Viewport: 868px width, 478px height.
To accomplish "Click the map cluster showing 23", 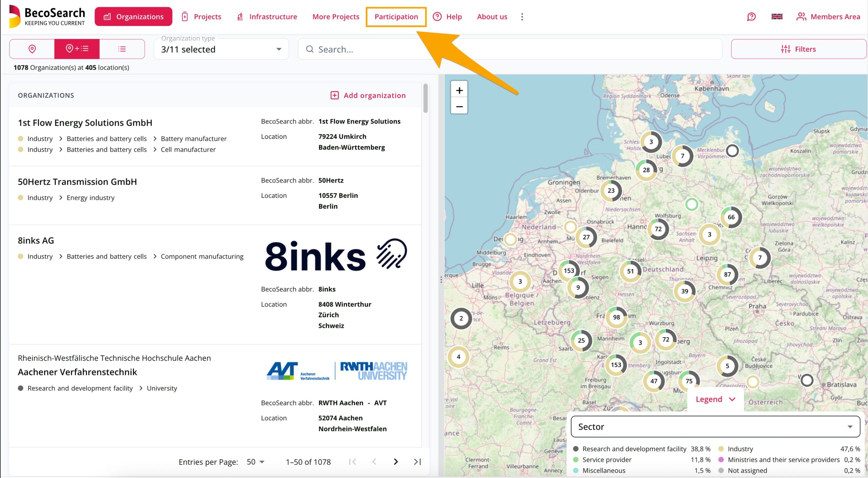I will (611, 191).
